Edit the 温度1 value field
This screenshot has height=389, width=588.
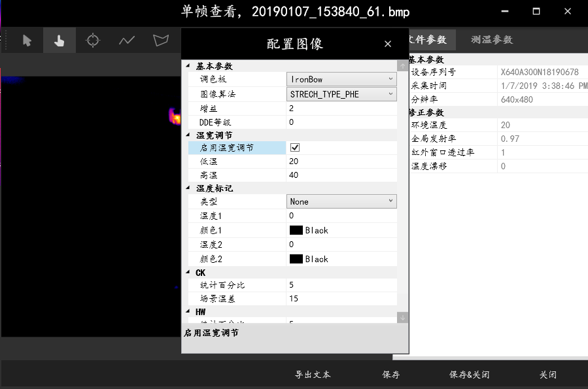341,216
